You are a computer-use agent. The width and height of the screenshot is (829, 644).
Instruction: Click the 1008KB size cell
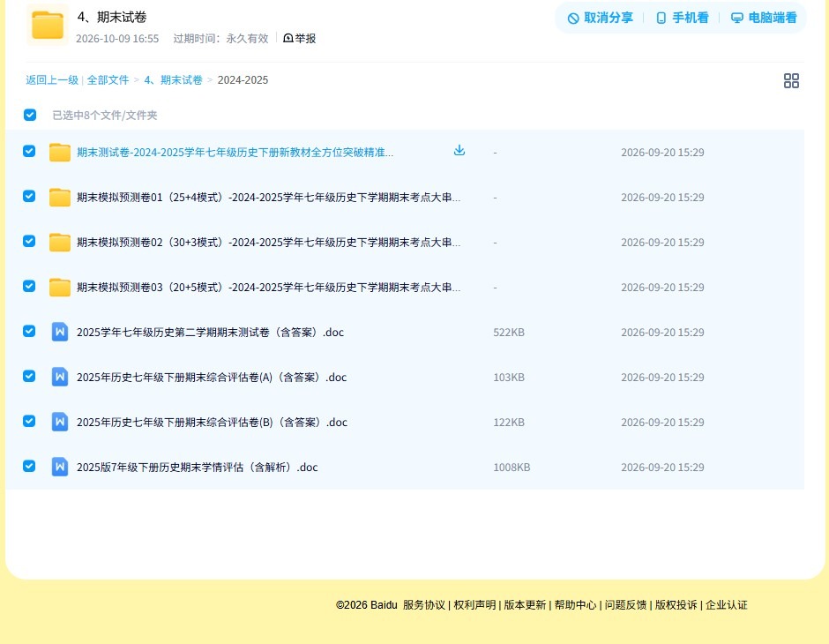coord(512,467)
